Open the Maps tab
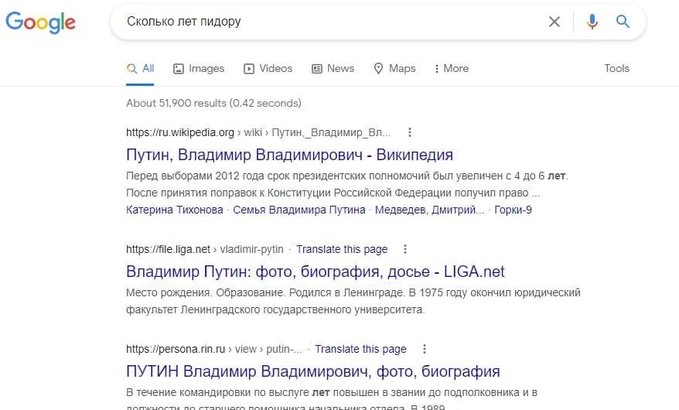Screen dimensions: 679x410 (394, 68)
